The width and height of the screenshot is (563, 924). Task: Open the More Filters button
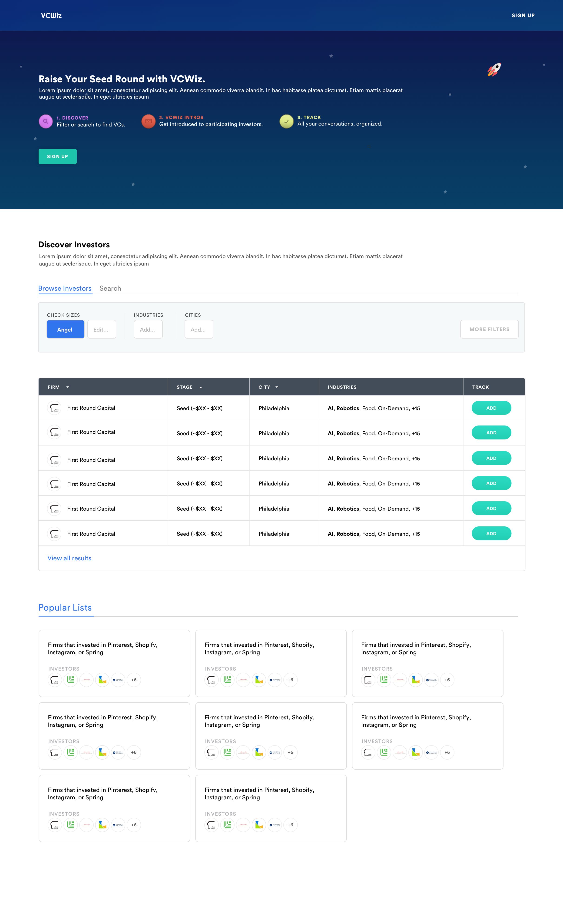[x=489, y=329]
